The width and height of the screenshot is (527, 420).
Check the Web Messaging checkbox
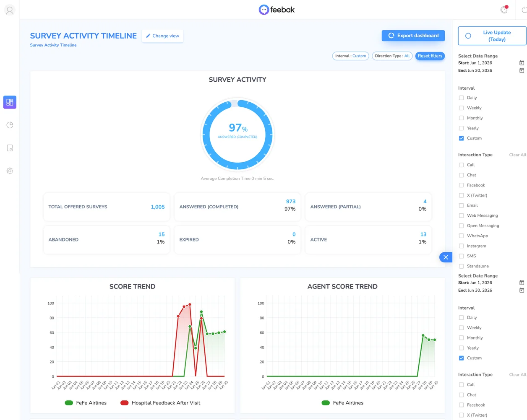point(462,215)
